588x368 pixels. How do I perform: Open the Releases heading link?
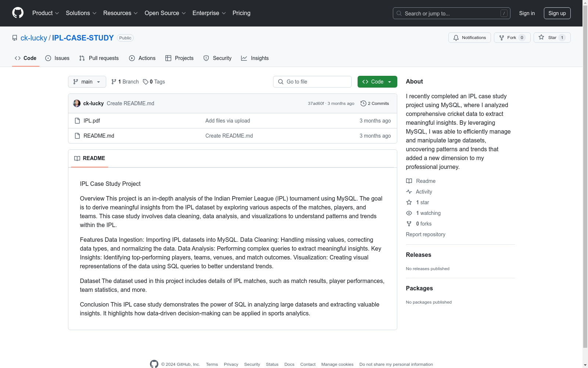pos(419,255)
